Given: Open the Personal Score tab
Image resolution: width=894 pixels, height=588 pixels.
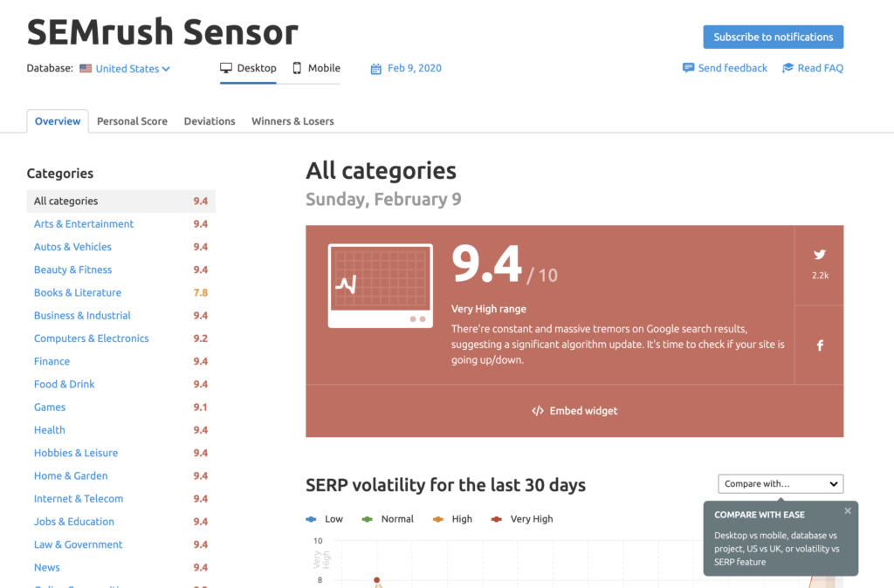Looking at the screenshot, I should (x=132, y=121).
